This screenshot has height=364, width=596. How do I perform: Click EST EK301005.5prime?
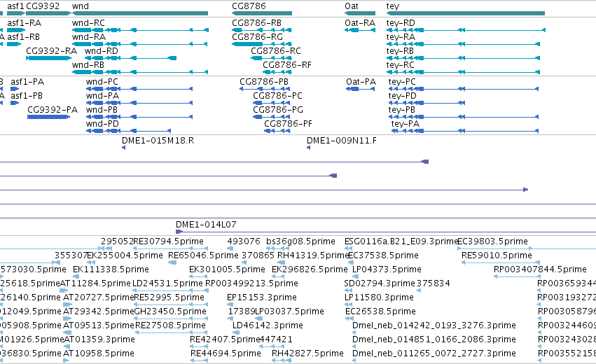coord(227,269)
